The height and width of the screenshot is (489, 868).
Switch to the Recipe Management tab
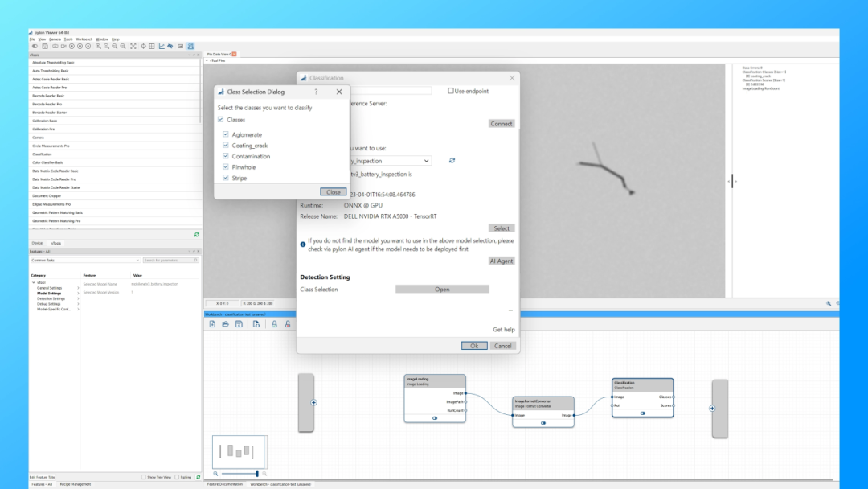point(75,484)
